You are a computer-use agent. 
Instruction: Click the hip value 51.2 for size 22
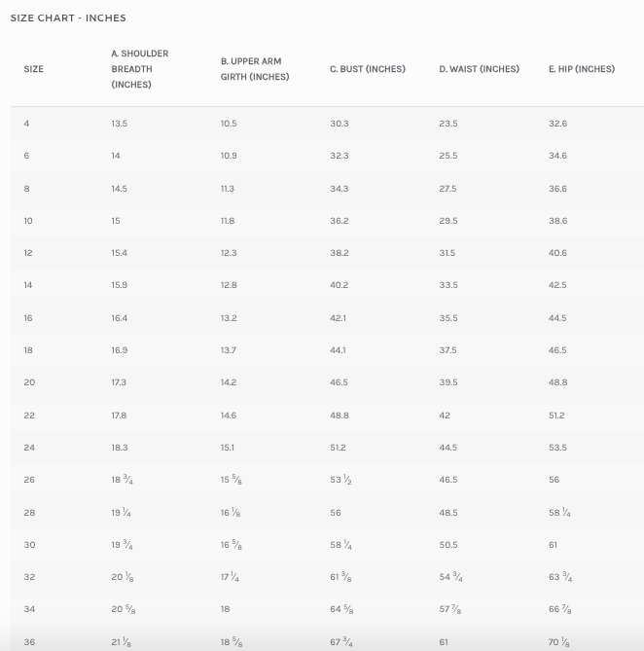click(556, 416)
